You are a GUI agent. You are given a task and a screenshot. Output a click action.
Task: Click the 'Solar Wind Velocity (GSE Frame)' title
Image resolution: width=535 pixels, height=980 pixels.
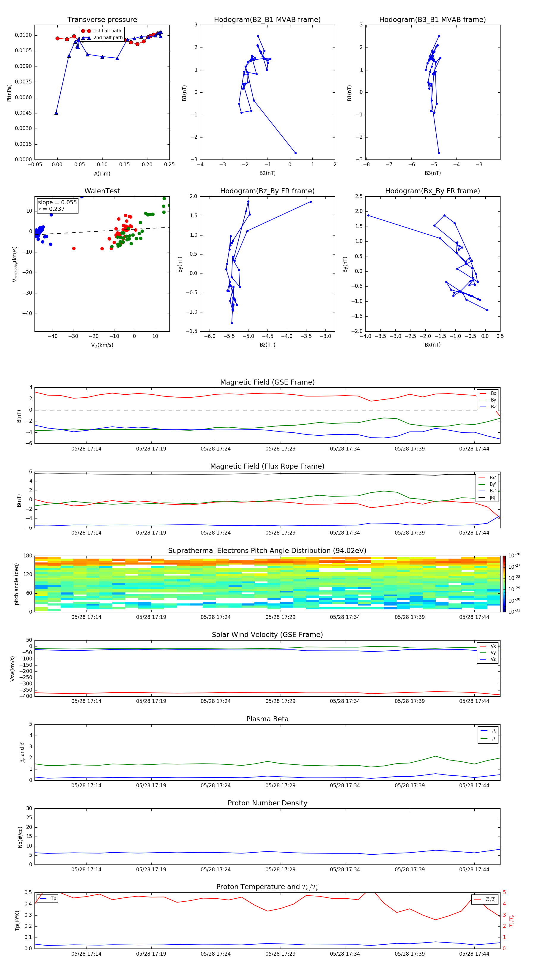tap(267, 635)
